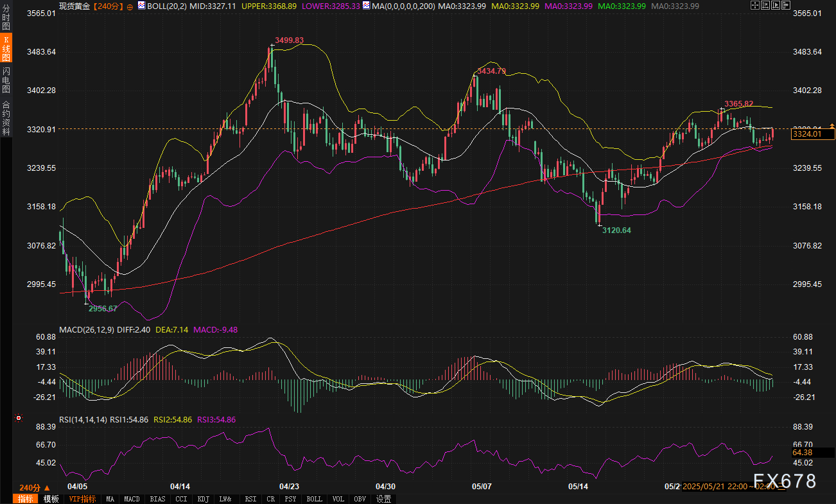Click the menu icon at bottom-right corner
The width and height of the screenshot is (836, 504).
(x=781, y=487)
